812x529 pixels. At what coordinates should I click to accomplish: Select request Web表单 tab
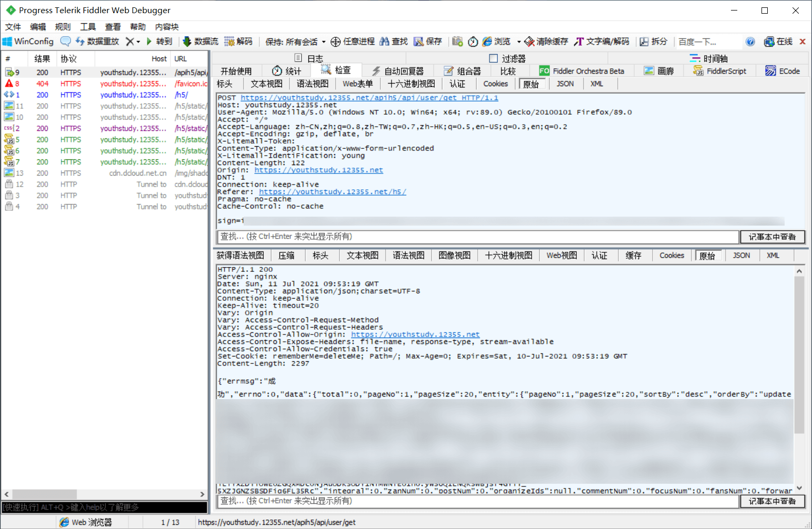click(358, 84)
